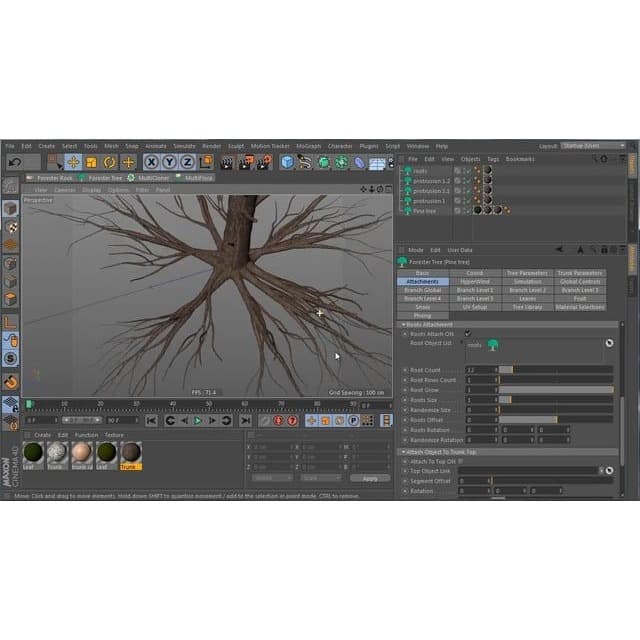The width and height of the screenshot is (640, 640).
Task: Open the Branch Level 1 tab
Action: [x=475, y=290]
